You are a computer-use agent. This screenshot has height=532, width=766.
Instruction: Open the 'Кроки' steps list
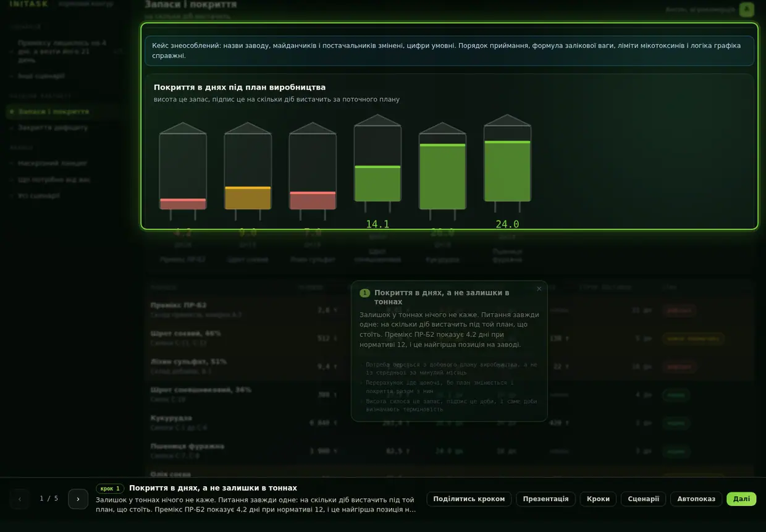point(598,499)
